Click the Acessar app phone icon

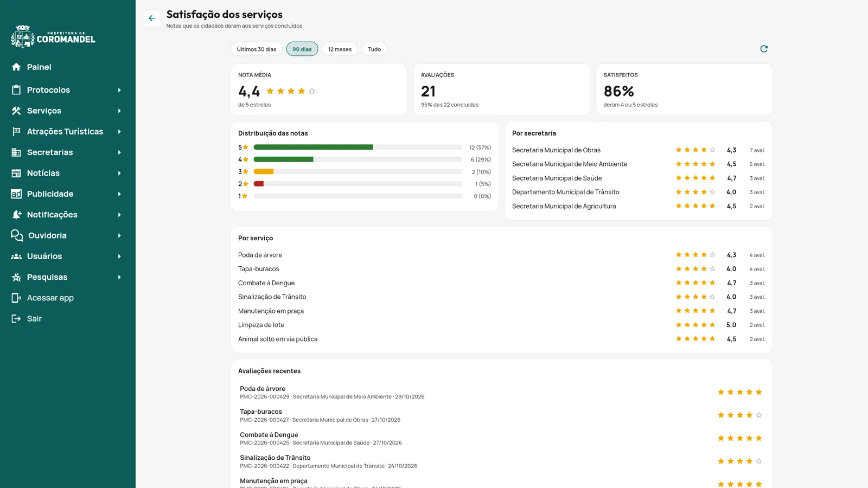16,298
